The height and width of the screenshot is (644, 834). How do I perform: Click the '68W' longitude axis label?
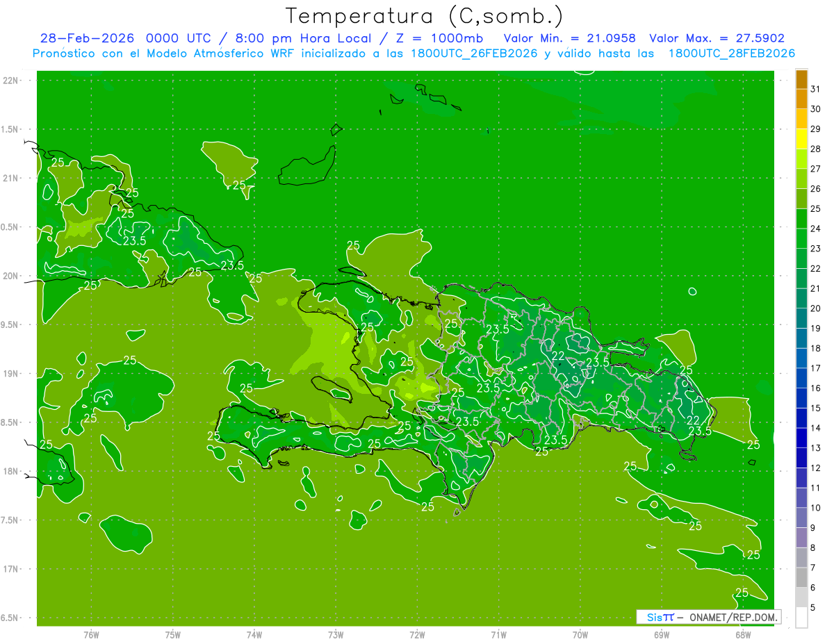pos(743,635)
